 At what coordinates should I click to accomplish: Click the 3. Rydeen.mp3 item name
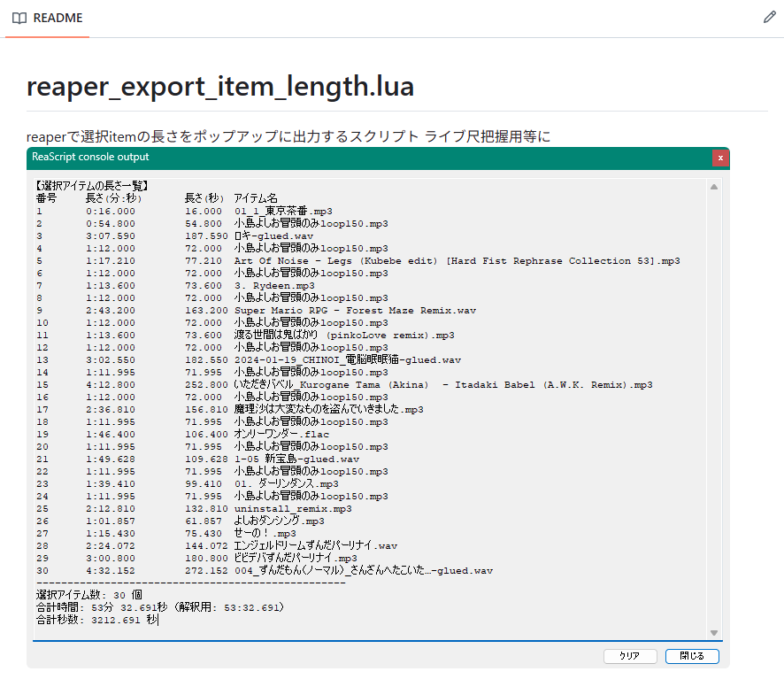274,285
